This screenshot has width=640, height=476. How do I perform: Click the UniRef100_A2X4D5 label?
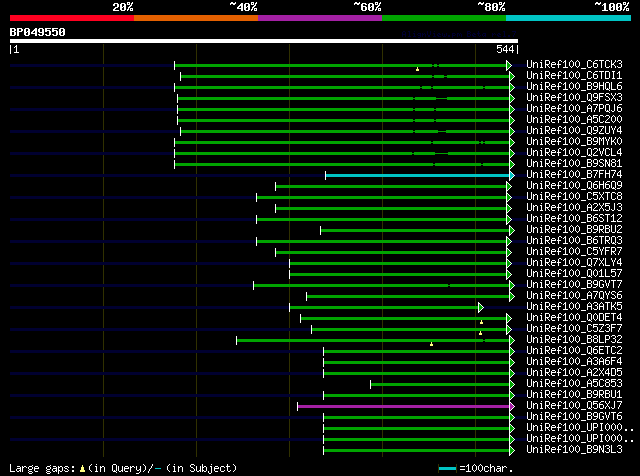pos(574,373)
